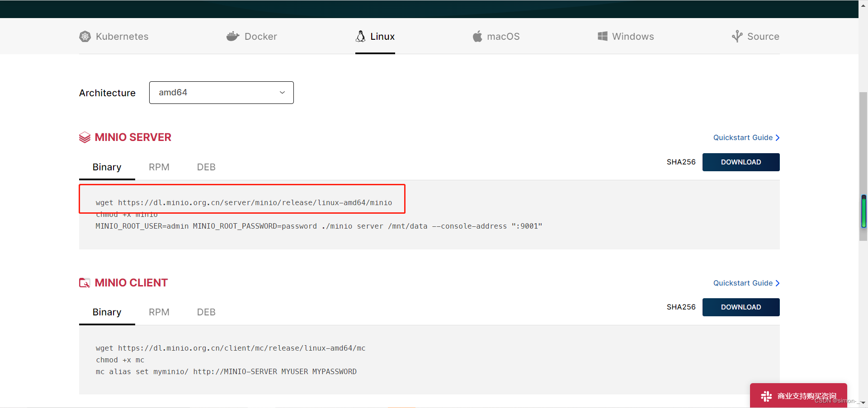Screen dimensions: 868x408
Task: Click the Slack icon in support banner
Action: click(766, 396)
